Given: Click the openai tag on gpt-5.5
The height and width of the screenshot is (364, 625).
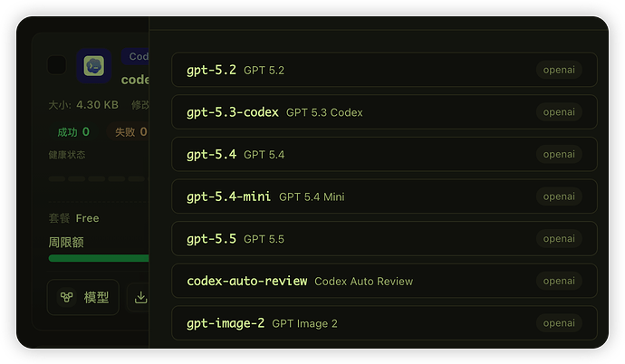Looking at the screenshot, I should coord(559,238).
